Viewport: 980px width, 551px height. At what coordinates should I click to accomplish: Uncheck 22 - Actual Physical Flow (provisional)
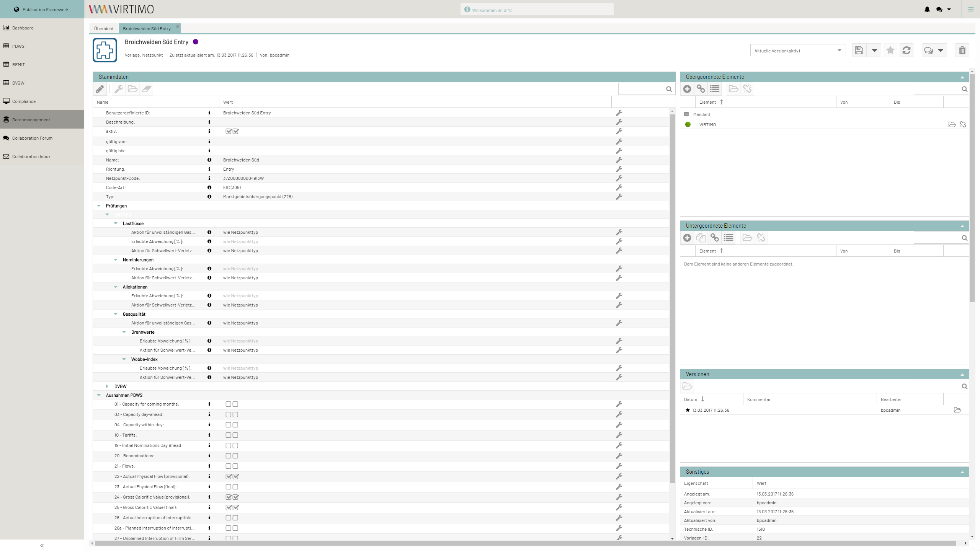[232, 477]
